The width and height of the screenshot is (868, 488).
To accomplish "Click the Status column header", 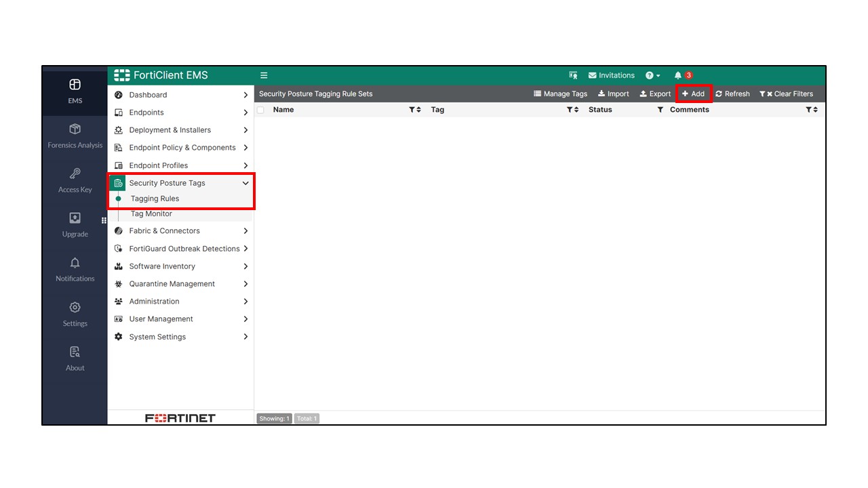I will tap(600, 110).
